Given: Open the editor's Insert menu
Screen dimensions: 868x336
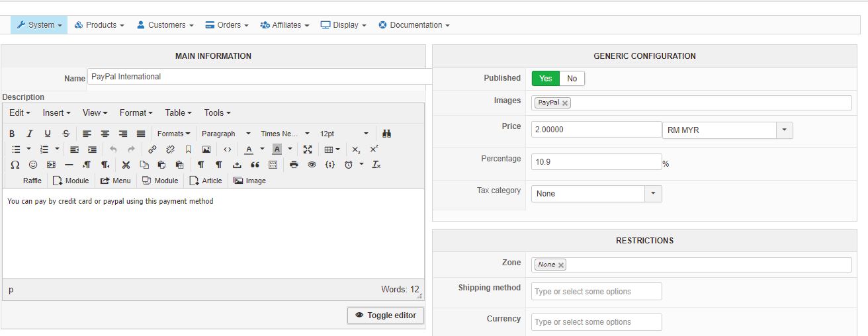Looking at the screenshot, I should (56, 113).
